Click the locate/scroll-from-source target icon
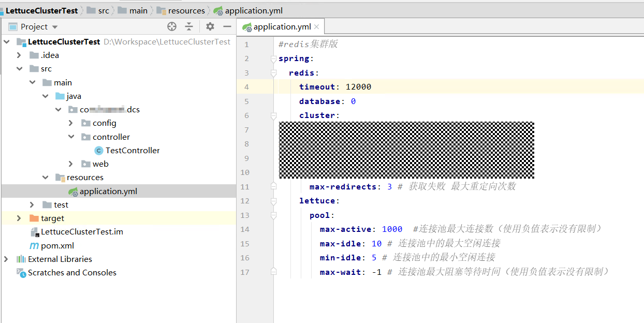 pyautogui.click(x=172, y=26)
